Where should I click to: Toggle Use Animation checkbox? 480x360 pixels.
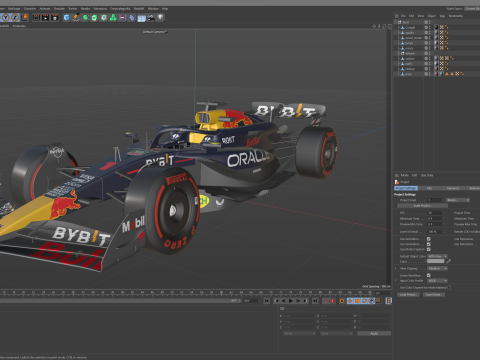pos(429,239)
